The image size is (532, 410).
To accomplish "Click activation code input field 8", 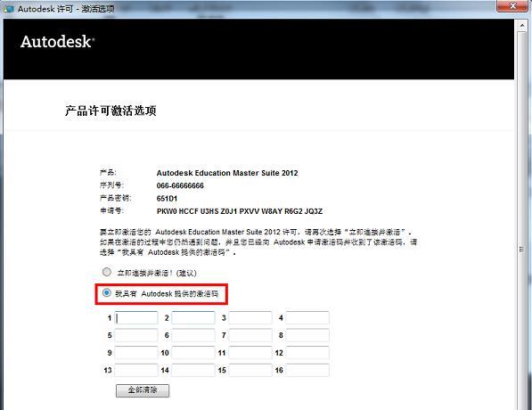I will [x=307, y=335].
